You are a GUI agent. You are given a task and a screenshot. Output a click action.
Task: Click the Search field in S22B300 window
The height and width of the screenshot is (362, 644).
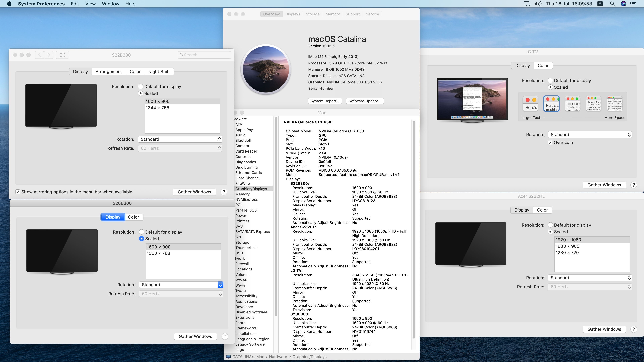(x=204, y=55)
